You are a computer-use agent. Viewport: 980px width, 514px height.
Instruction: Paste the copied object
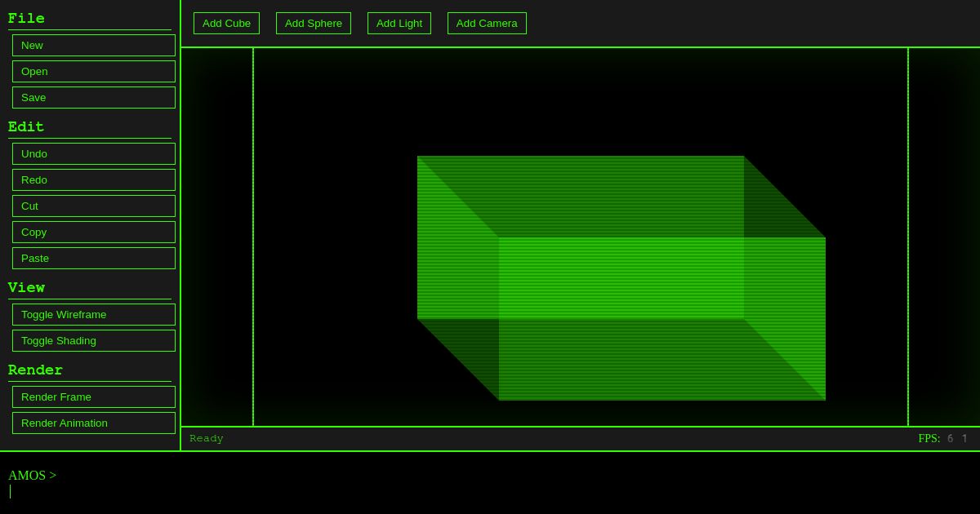(x=93, y=258)
